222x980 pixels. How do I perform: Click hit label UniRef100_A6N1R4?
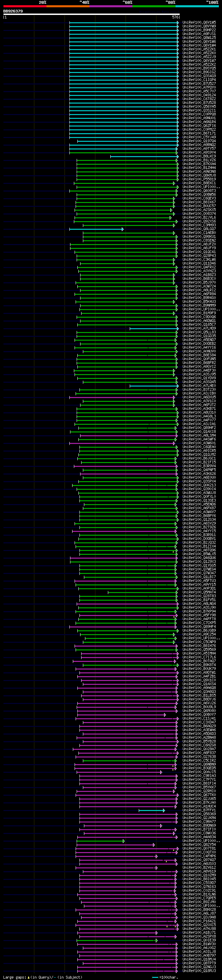tap(199, 122)
